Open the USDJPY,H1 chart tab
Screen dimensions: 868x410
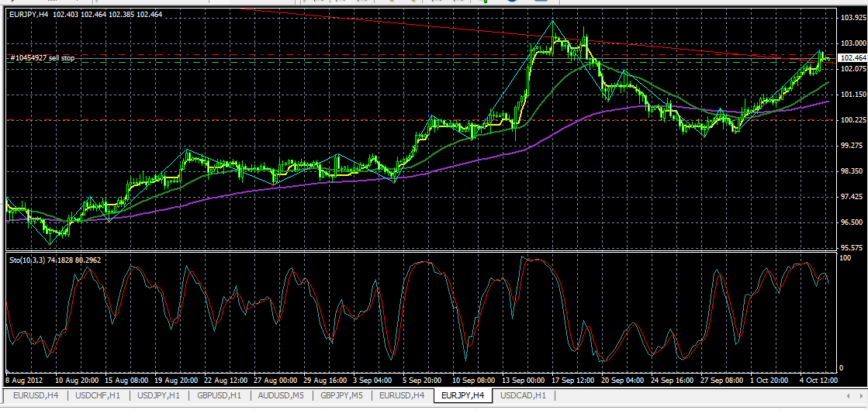[x=157, y=396]
